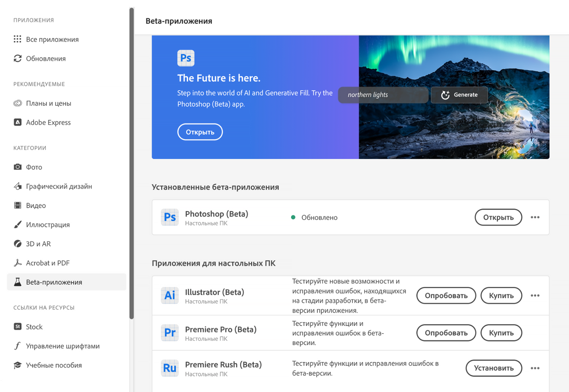Click the graduation cap icon beside Учебные пособия
The image size is (569, 392).
18,365
